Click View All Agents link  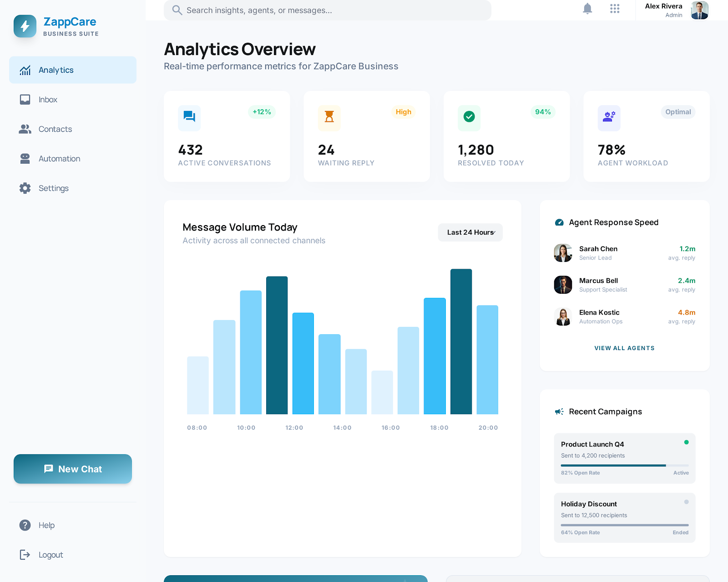(x=624, y=348)
